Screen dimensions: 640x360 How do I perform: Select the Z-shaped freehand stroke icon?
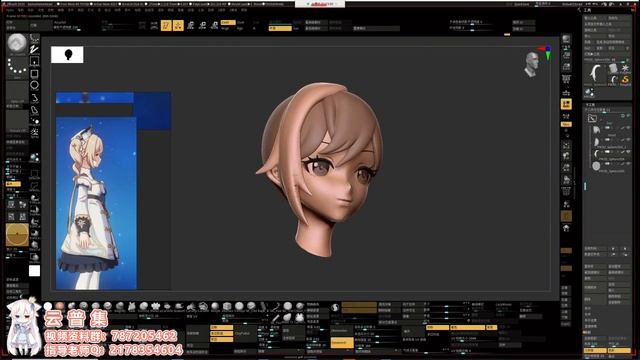(x=34, y=50)
